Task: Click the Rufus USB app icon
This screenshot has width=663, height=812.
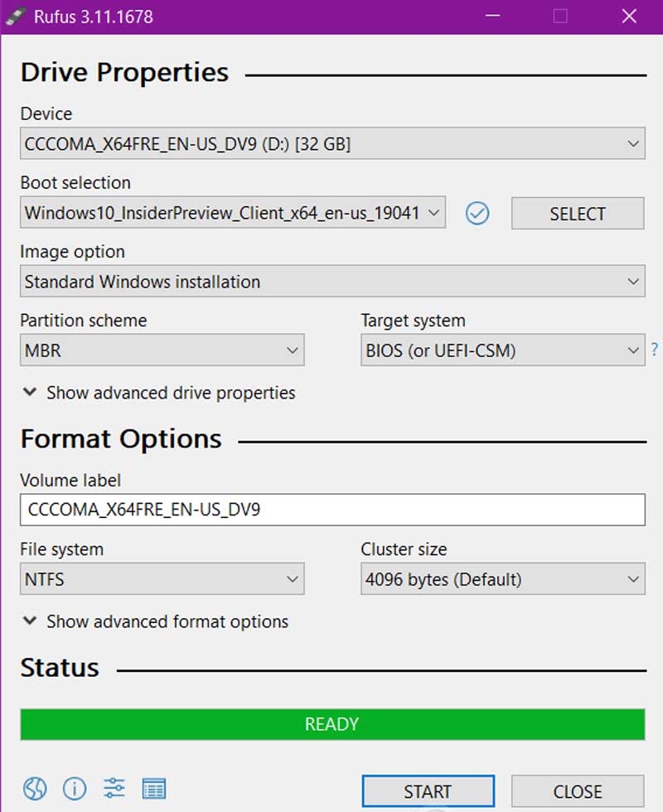Action: click(x=16, y=16)
